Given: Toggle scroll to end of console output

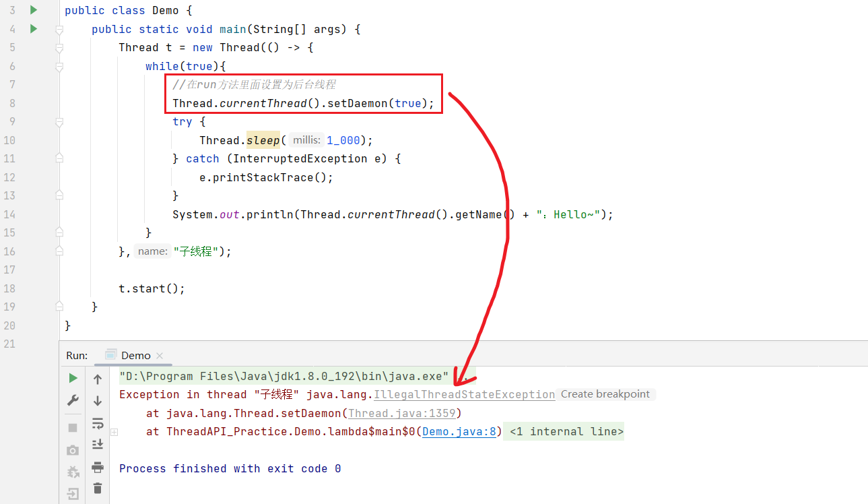Looking at the screenshot, I should pyautogui.click(x=98, y=445).
